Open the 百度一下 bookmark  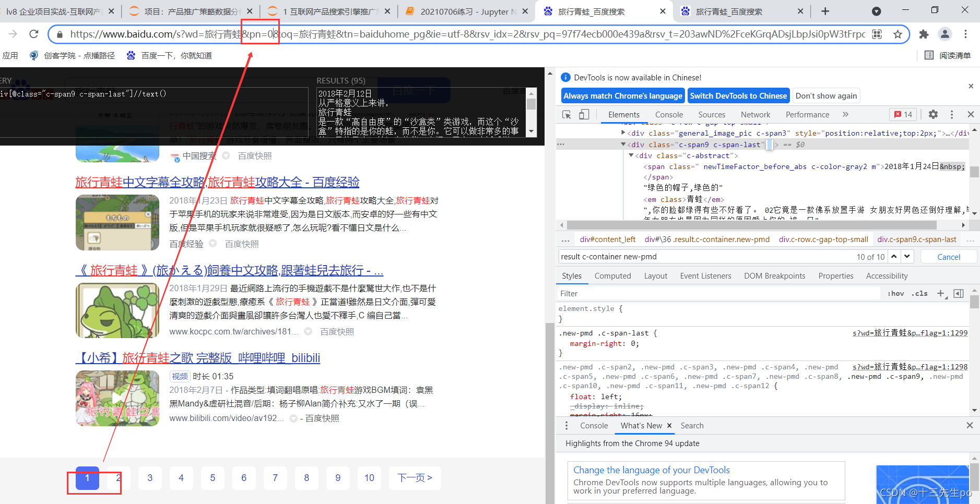click(169, 55)
